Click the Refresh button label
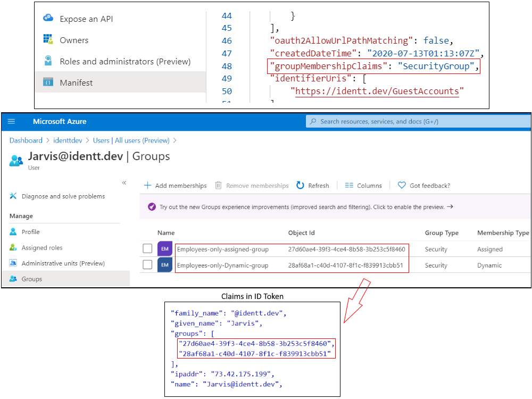 click(319, 186)
